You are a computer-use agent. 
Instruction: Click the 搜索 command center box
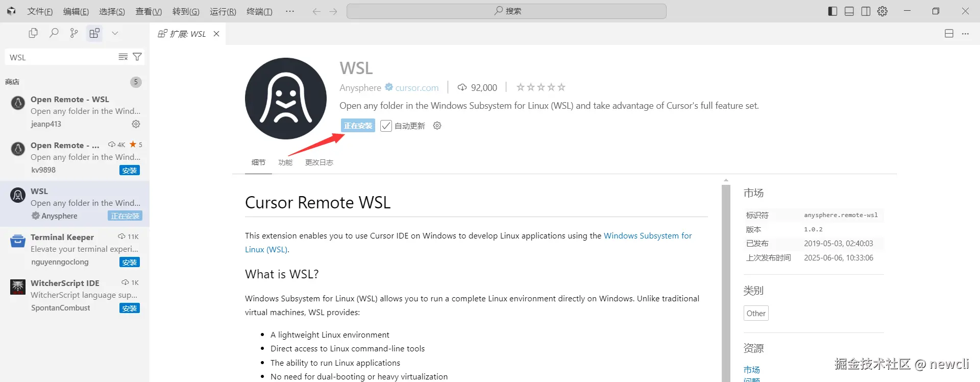[x=506, y=11]
